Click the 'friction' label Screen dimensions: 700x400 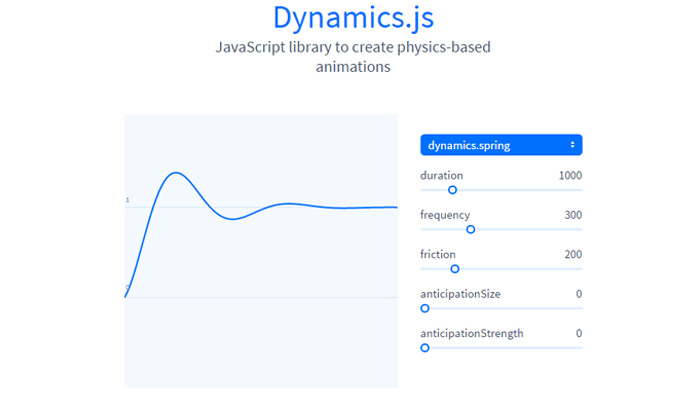click(x=438, y=254)
